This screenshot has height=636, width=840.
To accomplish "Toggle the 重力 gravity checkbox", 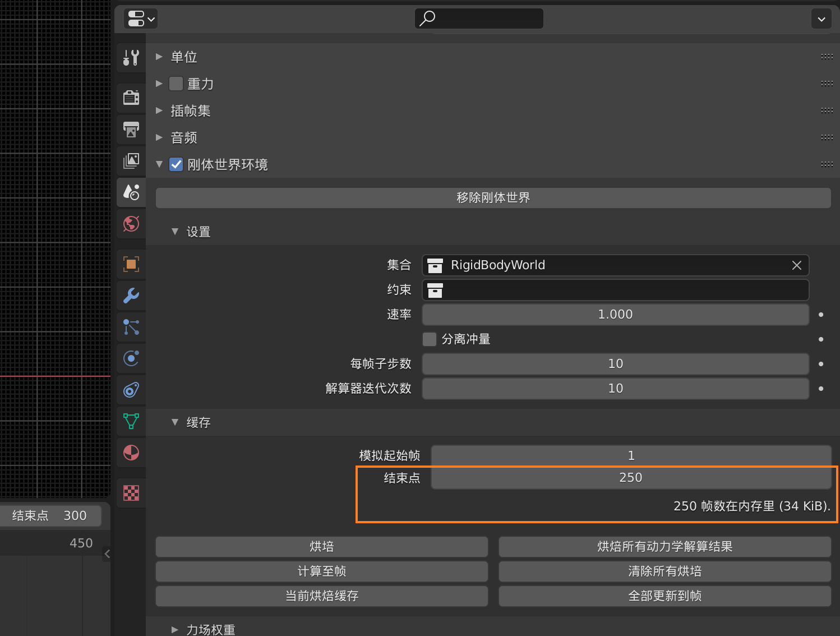I will [176, 84].
